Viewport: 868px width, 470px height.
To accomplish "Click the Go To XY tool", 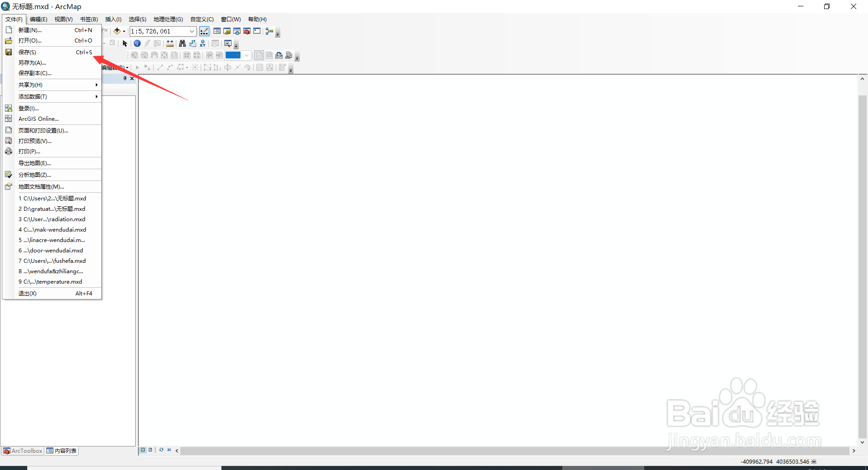I will pyautogui.click(x=203, y=43).
